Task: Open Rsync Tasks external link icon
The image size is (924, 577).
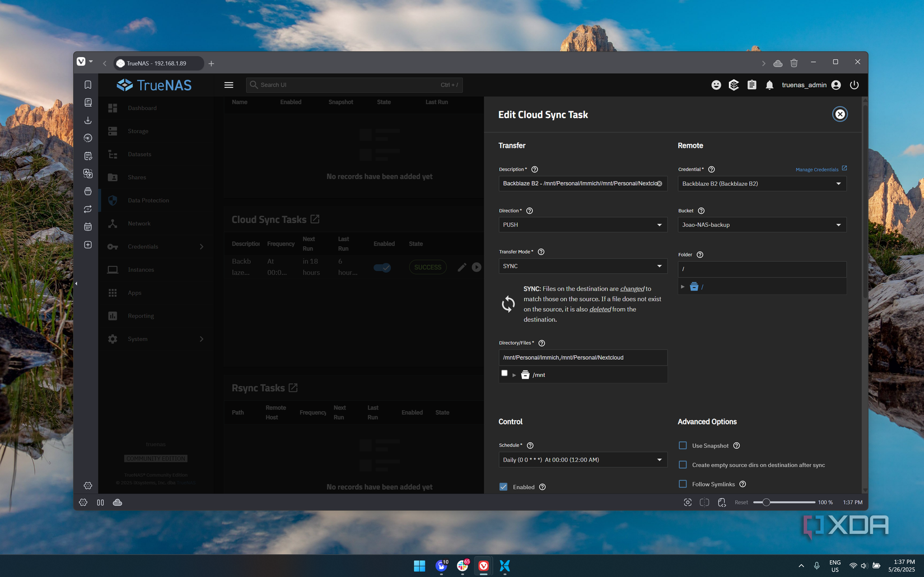Action: (293, 388)
